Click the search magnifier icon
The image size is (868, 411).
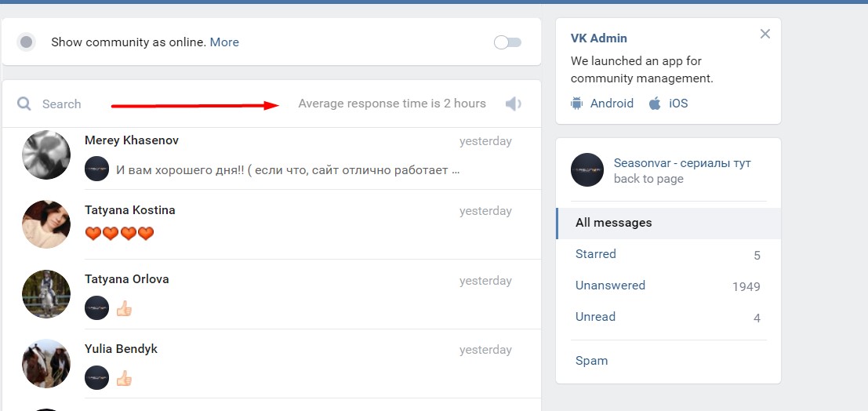tap(24, 104)
